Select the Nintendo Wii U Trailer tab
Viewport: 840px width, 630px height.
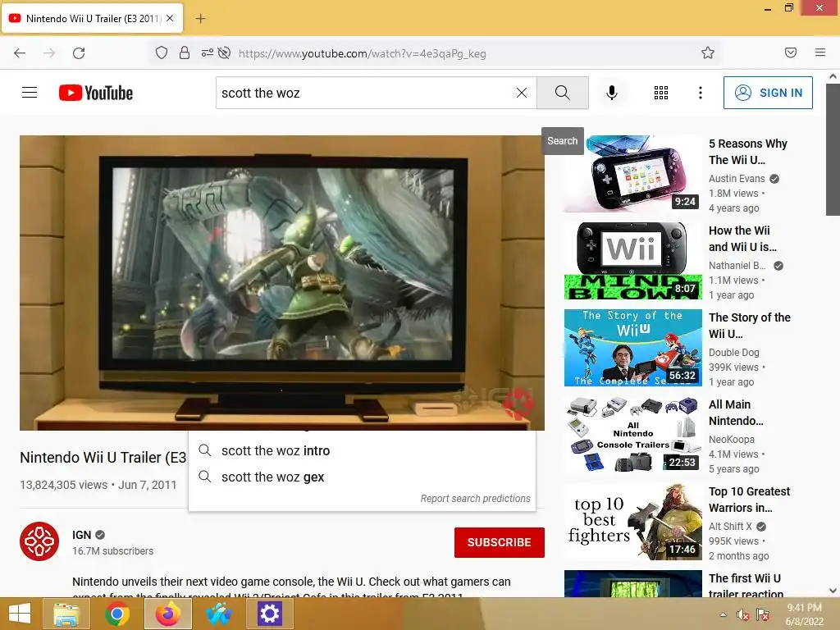click(x=93, y=18)
